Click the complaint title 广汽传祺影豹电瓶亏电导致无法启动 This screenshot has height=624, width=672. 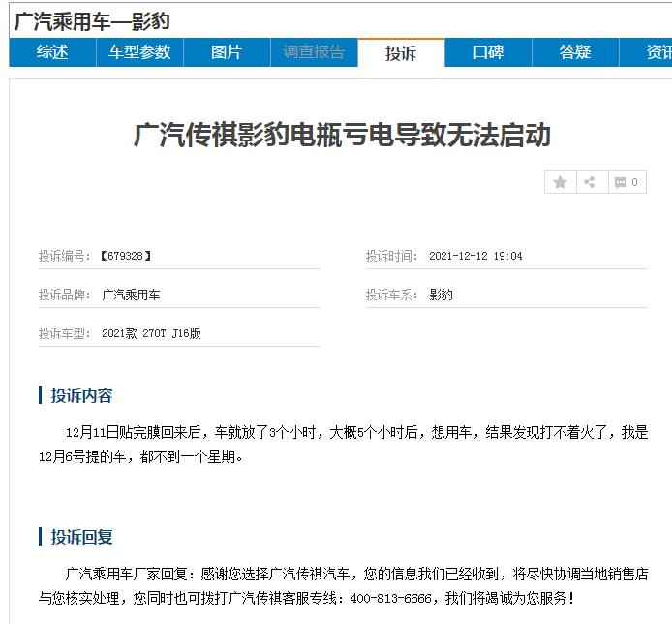click(x=342, y=135)
